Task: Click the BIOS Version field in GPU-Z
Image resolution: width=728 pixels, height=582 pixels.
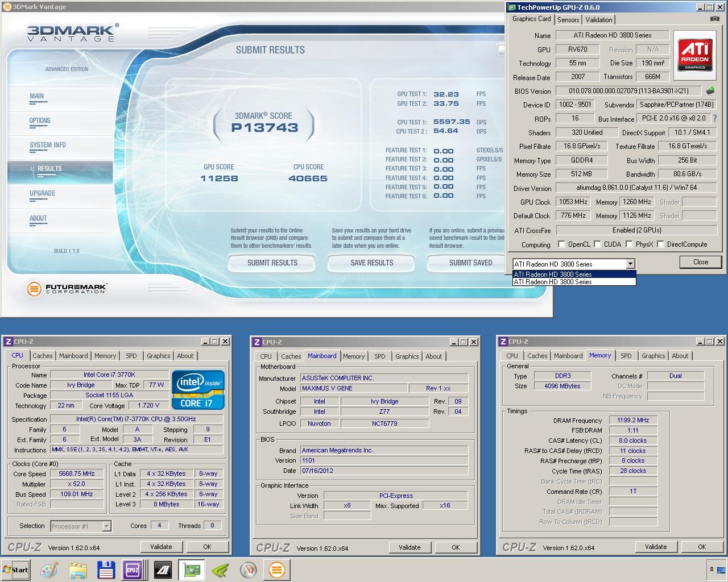Action: (629, 91)
